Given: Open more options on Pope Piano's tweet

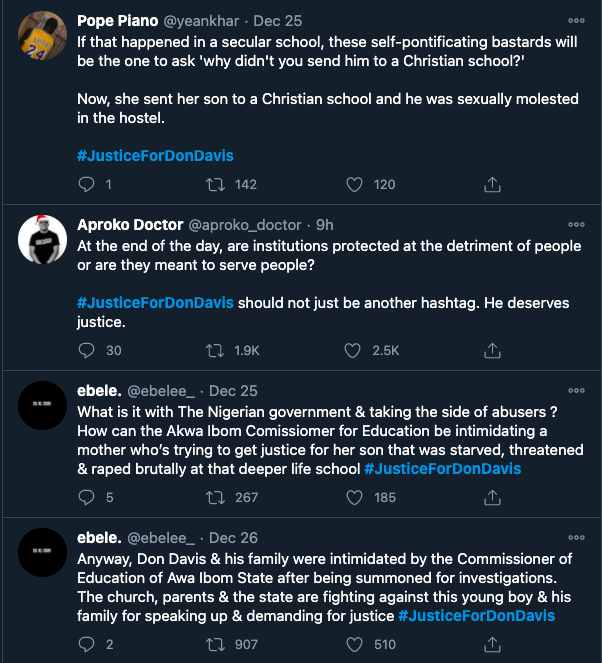Looking at the screenshot, I should coord(576,21).
